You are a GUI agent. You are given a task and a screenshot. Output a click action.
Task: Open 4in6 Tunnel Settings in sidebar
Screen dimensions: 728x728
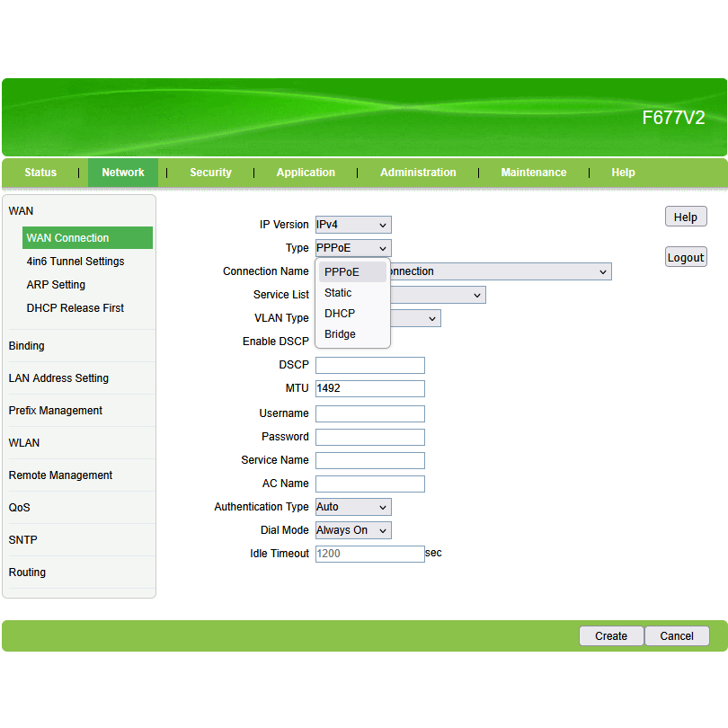click(75, 262)
